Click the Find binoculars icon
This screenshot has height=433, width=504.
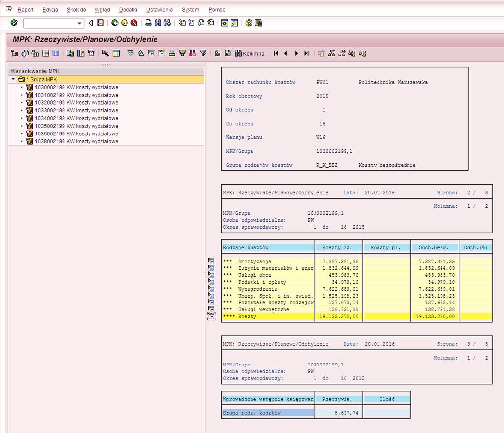[158, 23]
